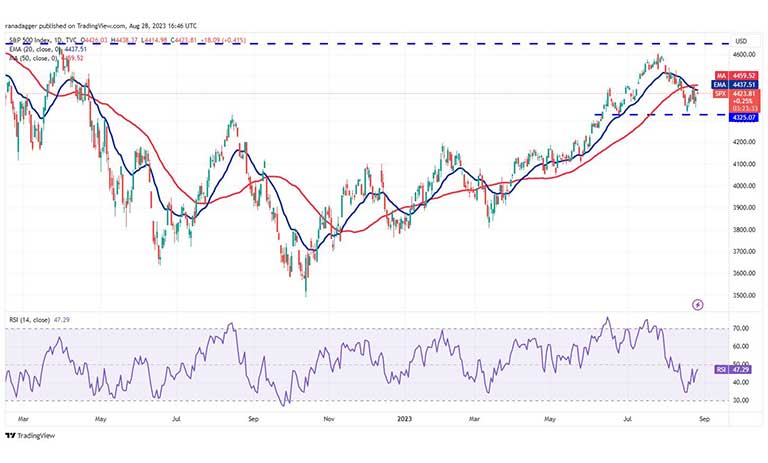Click the red MA 4459.52 price tag
Screen dimensions: 768x463
point(736,76)
